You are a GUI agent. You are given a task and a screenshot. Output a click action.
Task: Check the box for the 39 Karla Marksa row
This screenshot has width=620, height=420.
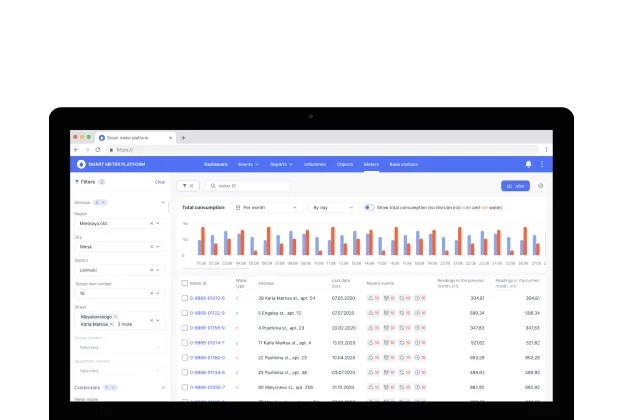185,298
